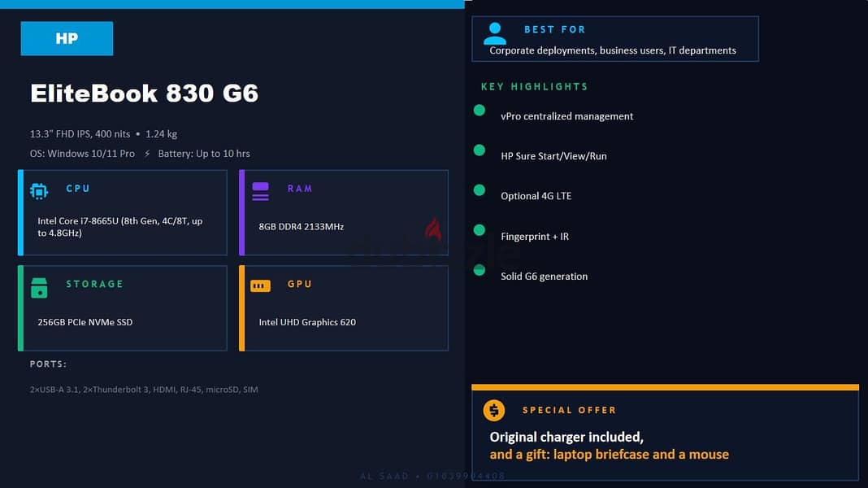Click the user icon beside Best For
The image size is (868, 488).
494,34
